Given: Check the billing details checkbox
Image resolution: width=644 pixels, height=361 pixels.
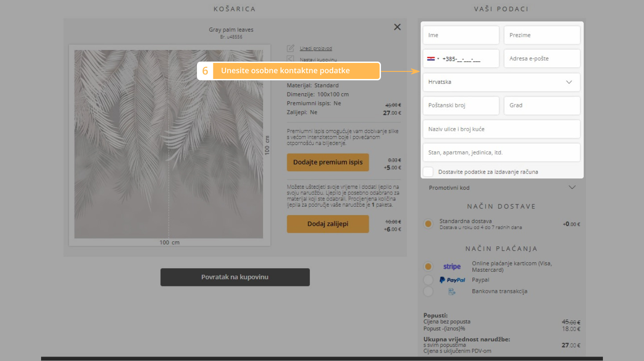Looking at the screenshot, I should (428, 172).
